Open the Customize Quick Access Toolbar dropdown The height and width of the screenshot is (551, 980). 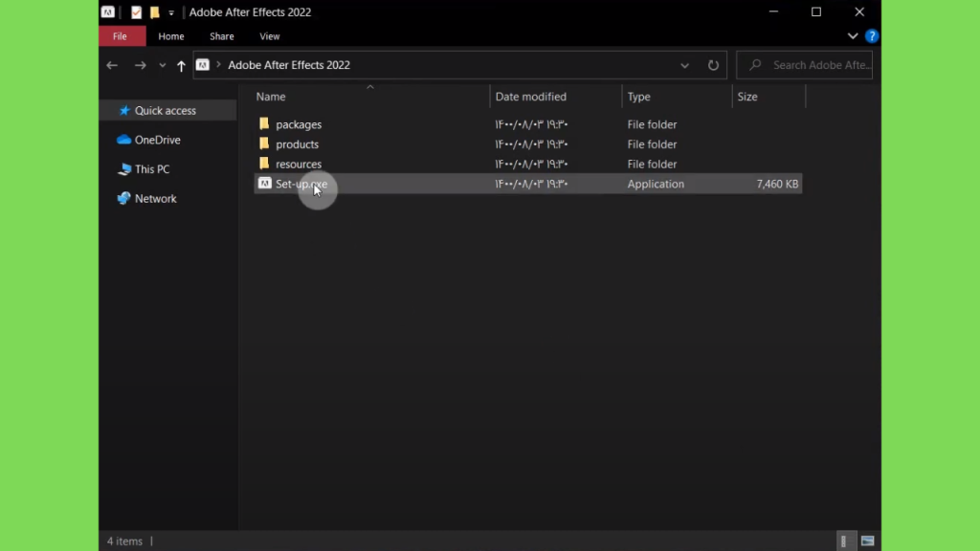[x=171, y=12]
